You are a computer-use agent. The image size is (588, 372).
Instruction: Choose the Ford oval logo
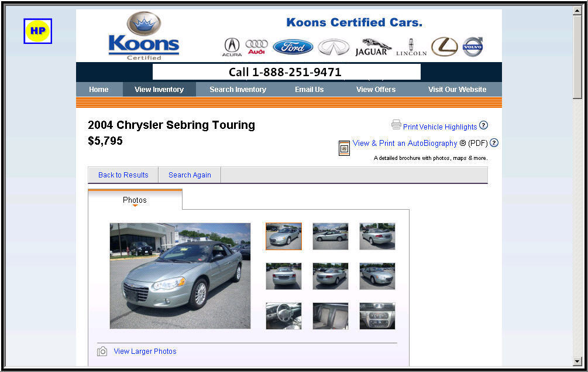click(293, 47)
